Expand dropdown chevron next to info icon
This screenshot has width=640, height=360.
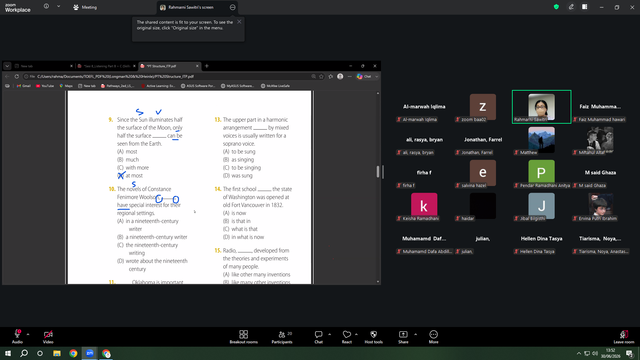tap(58, 7)
